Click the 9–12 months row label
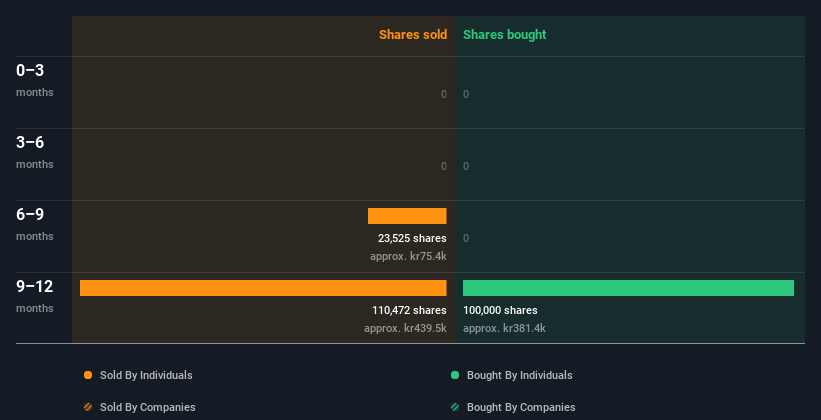821x420 pixels. (x=35, y=296)
